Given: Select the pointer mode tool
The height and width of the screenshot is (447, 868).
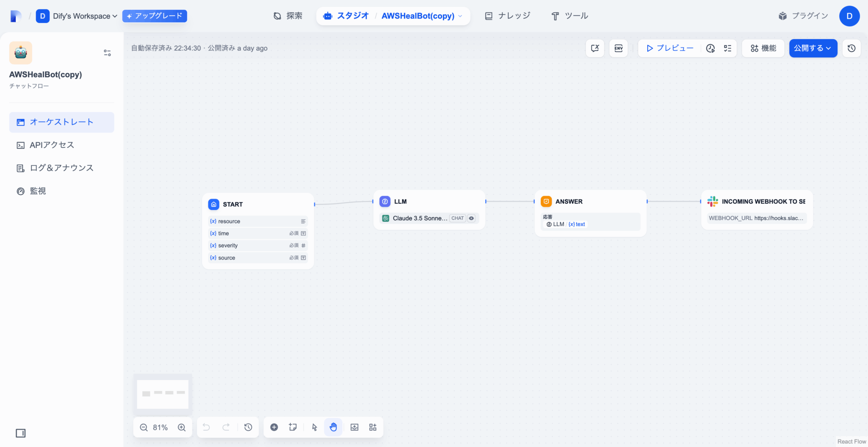Looking at the screenshot, I should pos(314,427).
